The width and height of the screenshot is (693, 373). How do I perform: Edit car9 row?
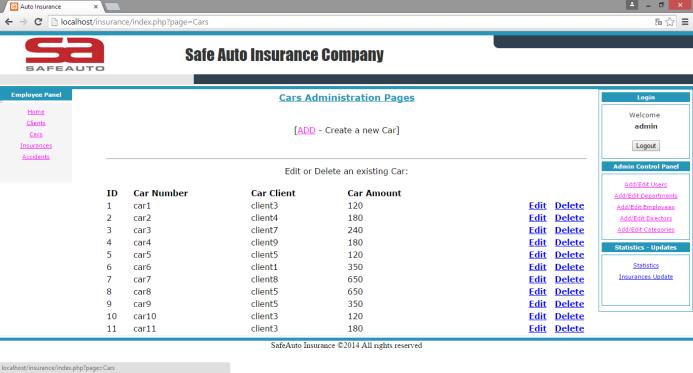tap(537, 304)
